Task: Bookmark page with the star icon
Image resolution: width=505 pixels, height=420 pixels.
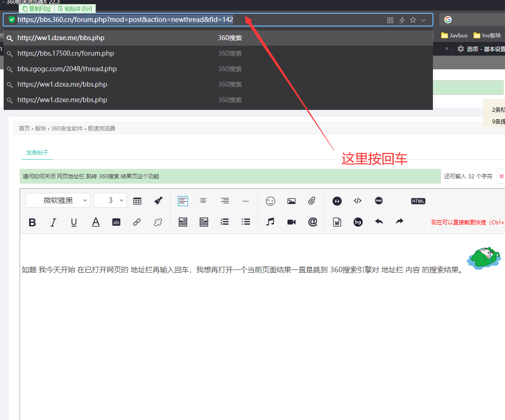Action: [413, 20]
